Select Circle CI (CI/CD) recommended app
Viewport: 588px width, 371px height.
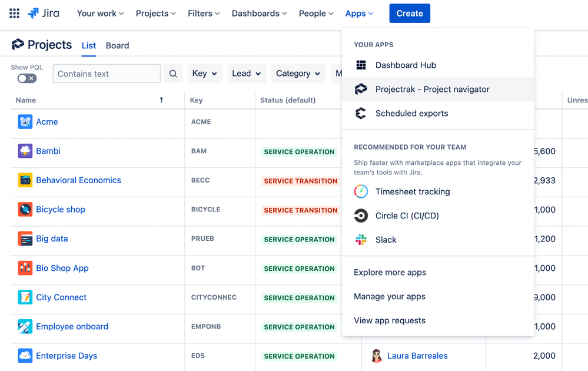point(438,216)
